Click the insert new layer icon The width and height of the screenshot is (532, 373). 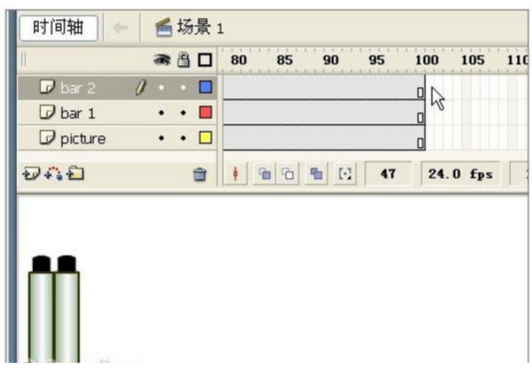31,173
